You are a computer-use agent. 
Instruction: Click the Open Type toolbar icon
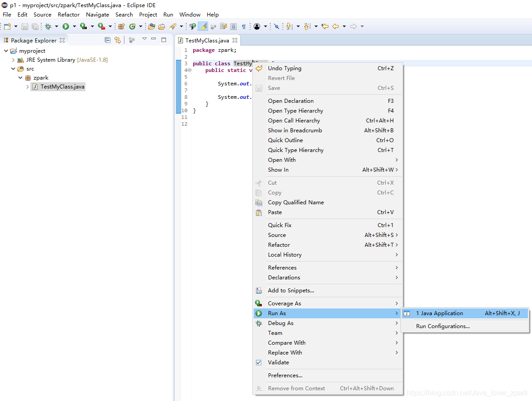click(151, 26)
